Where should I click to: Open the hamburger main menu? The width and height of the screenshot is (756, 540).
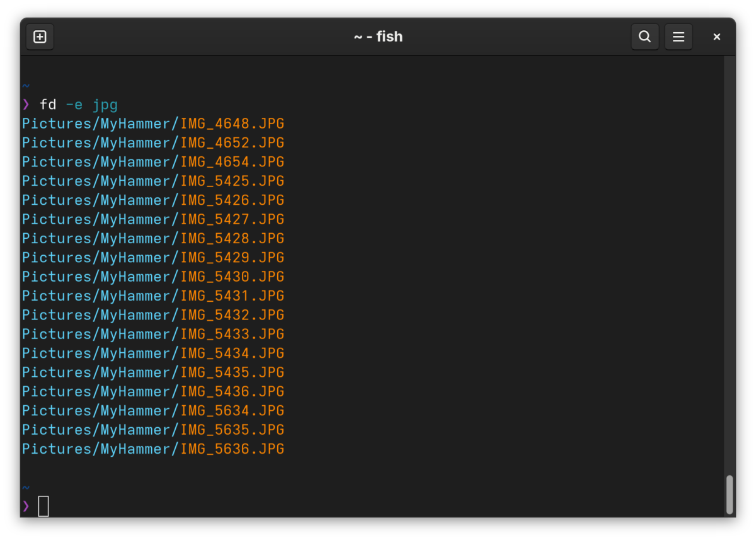point(679,37)
